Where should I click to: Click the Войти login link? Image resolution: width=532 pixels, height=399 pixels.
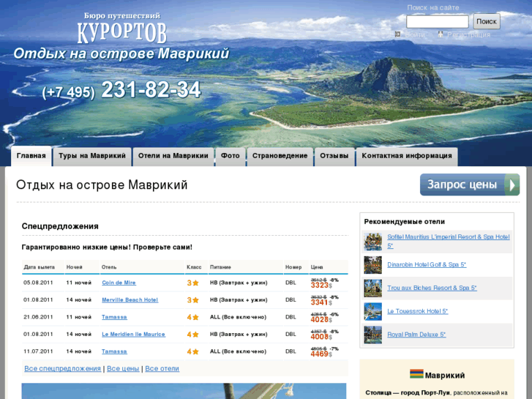coord(415,34)
